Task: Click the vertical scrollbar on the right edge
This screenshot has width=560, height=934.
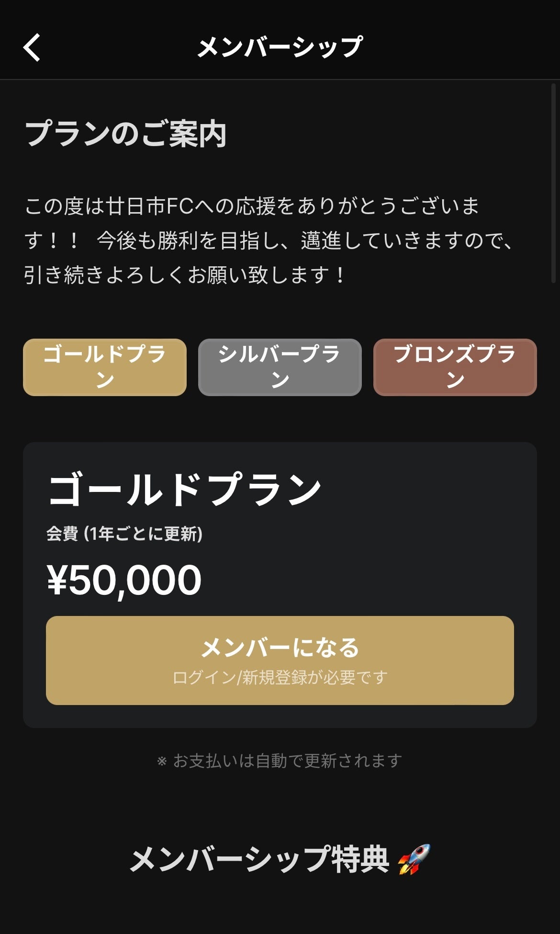Action: point(553,182)
